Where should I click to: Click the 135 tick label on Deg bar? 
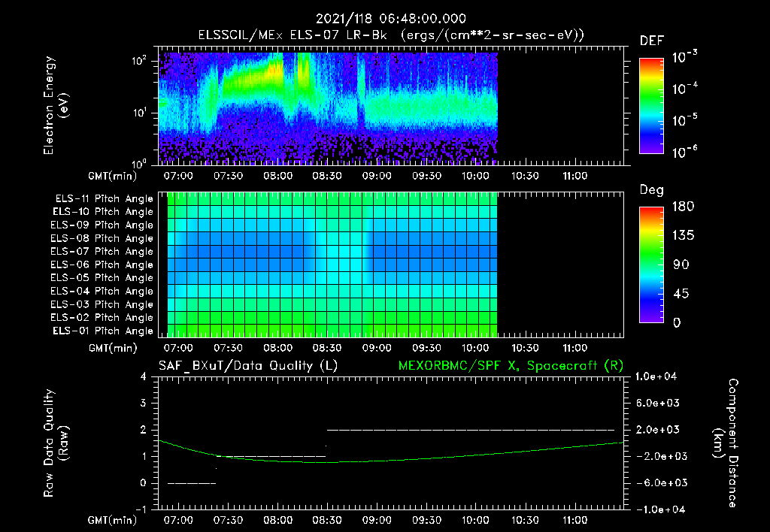pyautogui.click(x=683, y=236)
